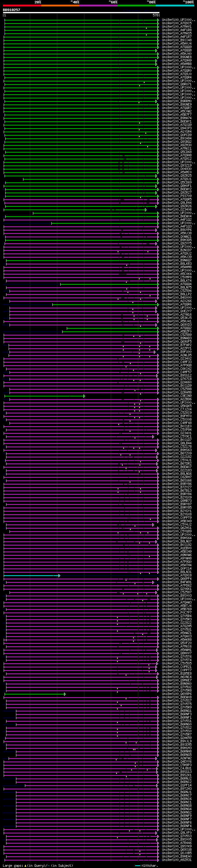Viewport: 197px width, 868px height.
Task: Click the label UniRef100_B9NAD3
Action: (x=177, y=338)
